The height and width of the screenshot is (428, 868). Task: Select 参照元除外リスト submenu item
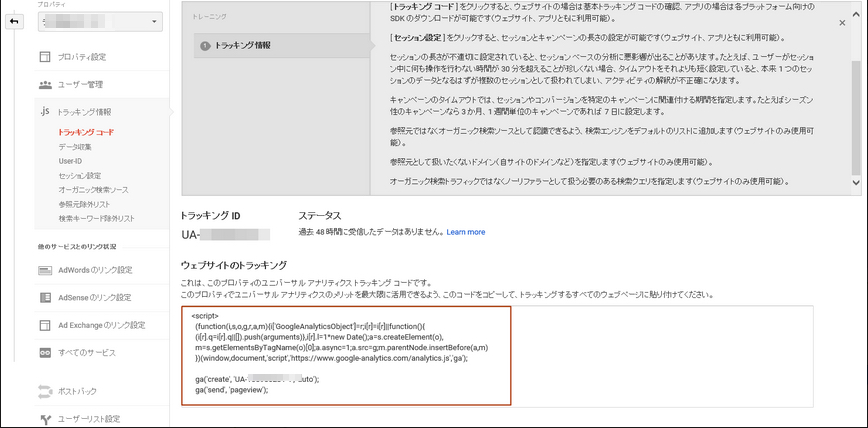pyautogui.click(x=85, y=204)
